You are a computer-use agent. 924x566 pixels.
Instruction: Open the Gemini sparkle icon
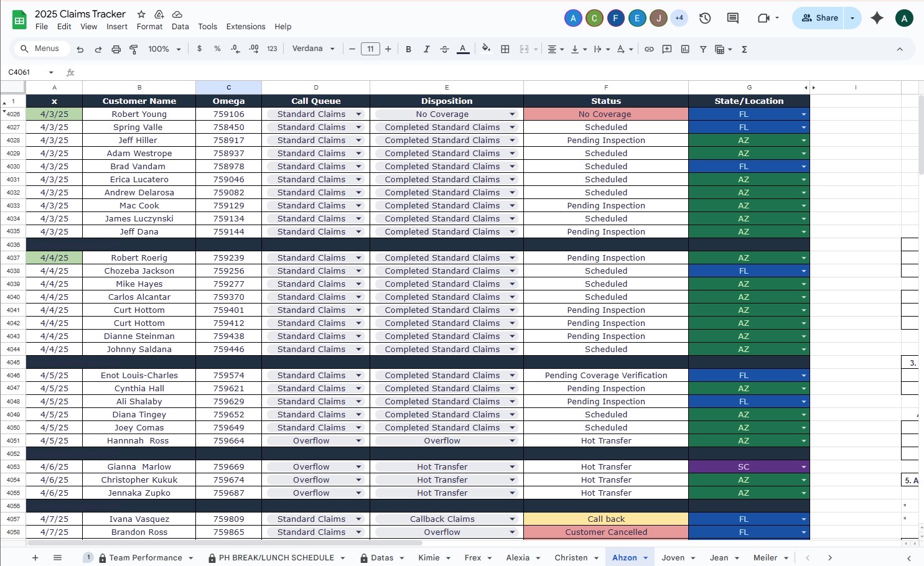click(877, 18)
